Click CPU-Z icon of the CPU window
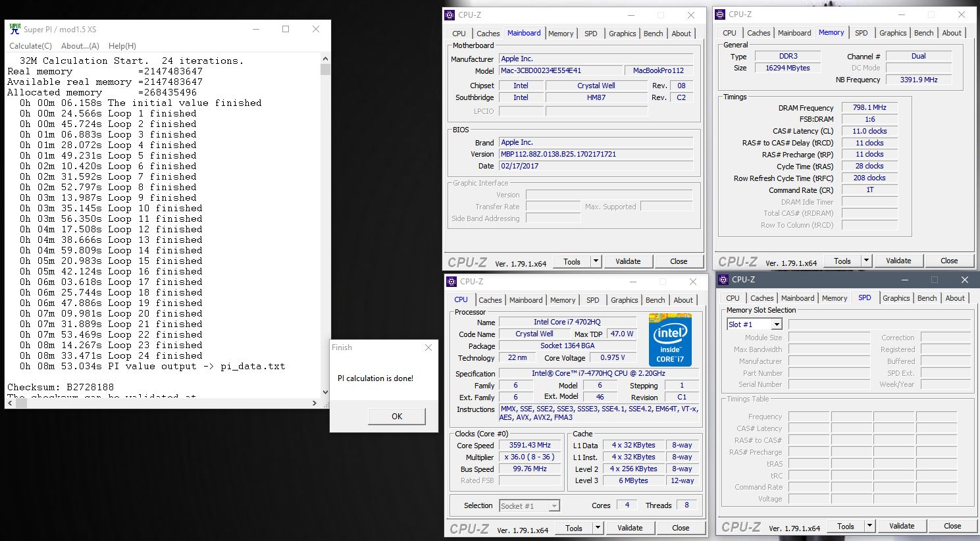The image size is (980, 541). 451,282
